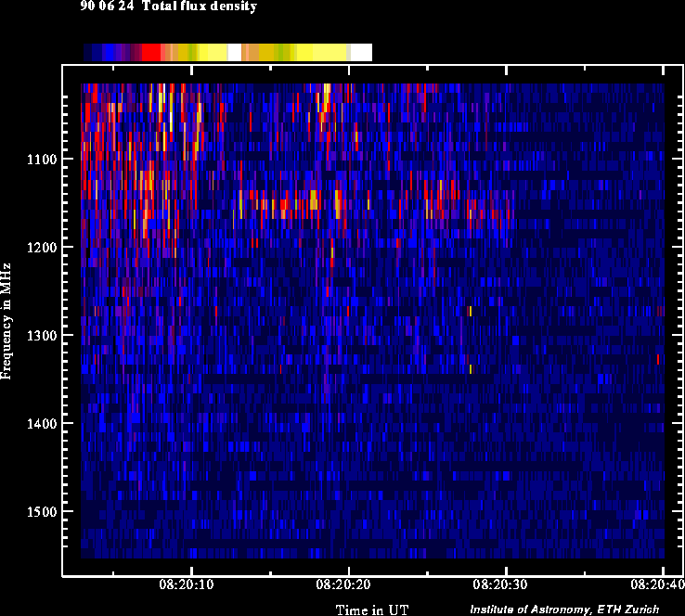Click the 1500 frequency axis label

click(x=42, y=512)
